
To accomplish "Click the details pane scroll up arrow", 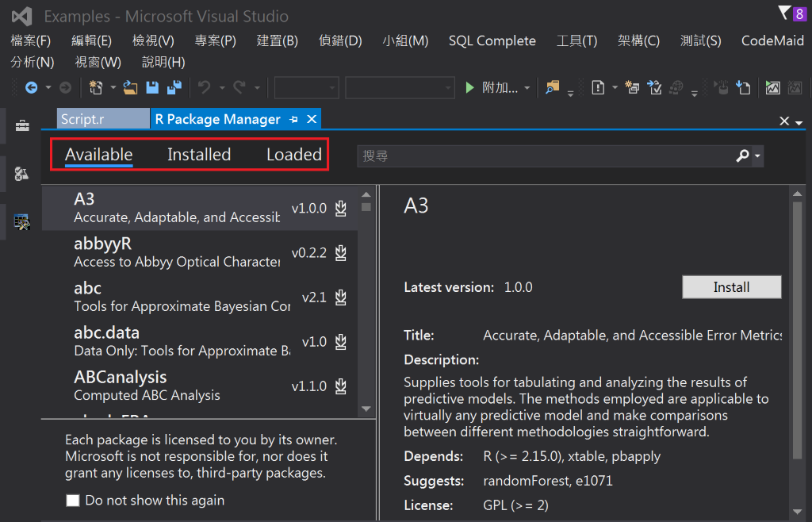I will point(797,194).
